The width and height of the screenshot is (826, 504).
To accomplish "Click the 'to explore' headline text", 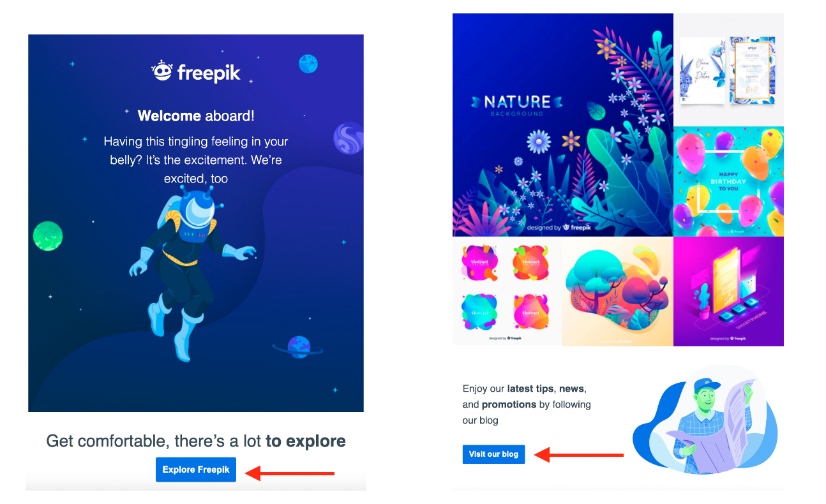I will (x=306, y=441).
